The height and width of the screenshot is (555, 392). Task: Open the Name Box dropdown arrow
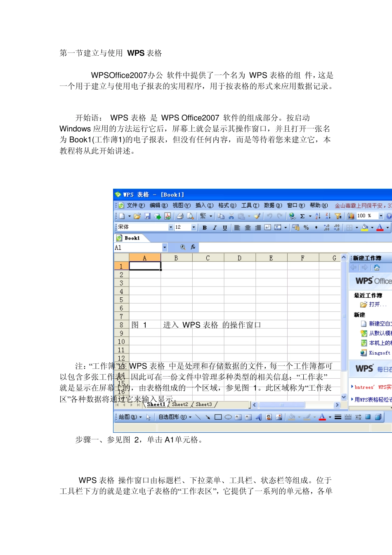tap(165, 248)
